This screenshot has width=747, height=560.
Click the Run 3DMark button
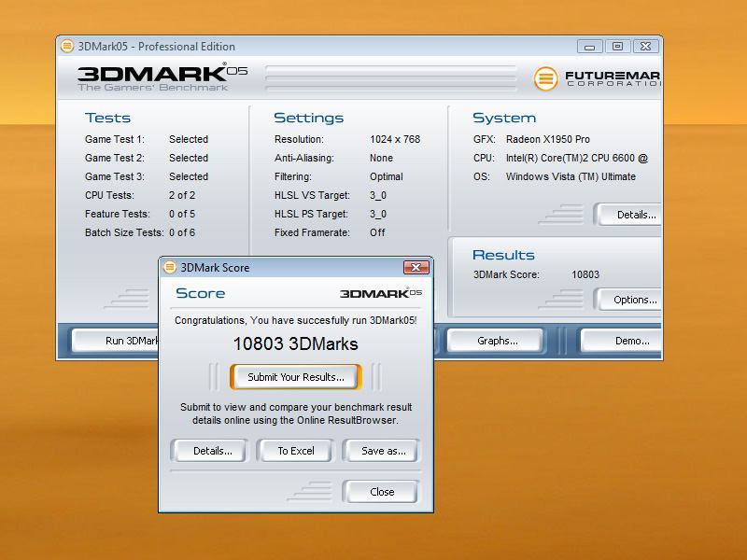point(116,341)
